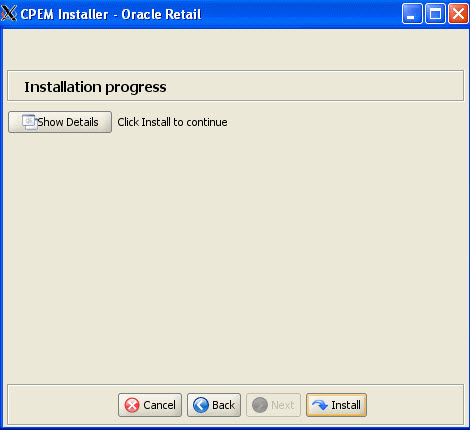The image size is (470, 430).
Task: Maximize the CPEM Installer window
Action: [435, 14]
